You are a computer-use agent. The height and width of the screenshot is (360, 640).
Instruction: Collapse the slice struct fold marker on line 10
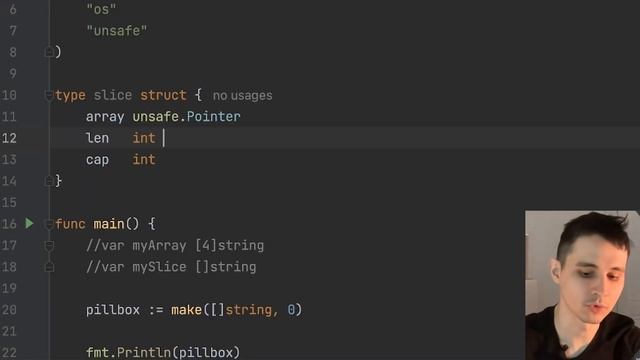click(x=49, y=96)
